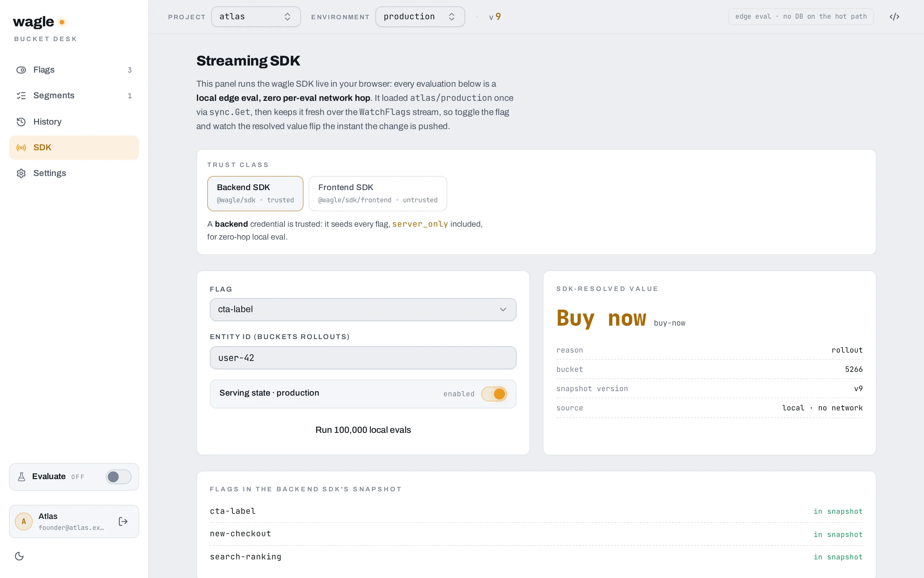Click 'in snapshot' status for new-checkout
924x578 pixels.
pyautogui.click(x=838, y=534)
